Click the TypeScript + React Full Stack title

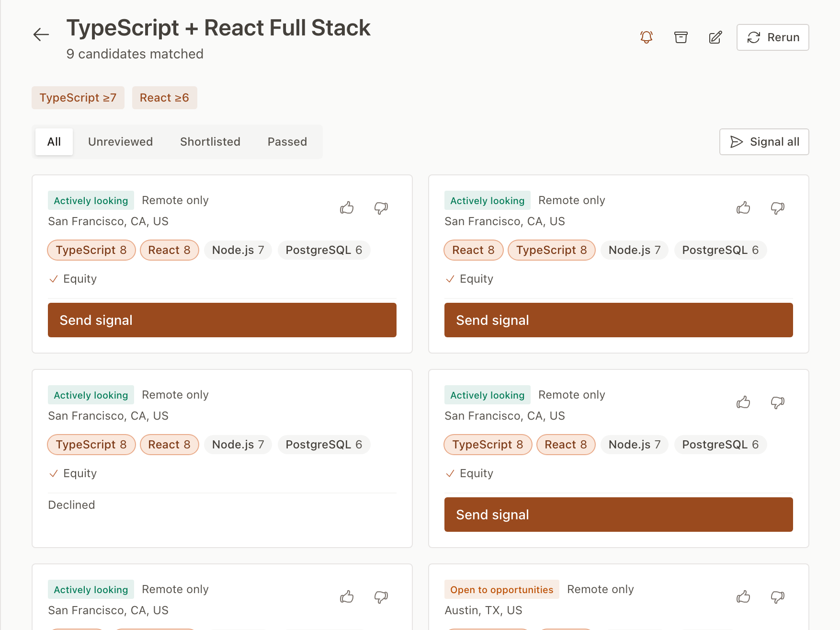click(218, 28)
